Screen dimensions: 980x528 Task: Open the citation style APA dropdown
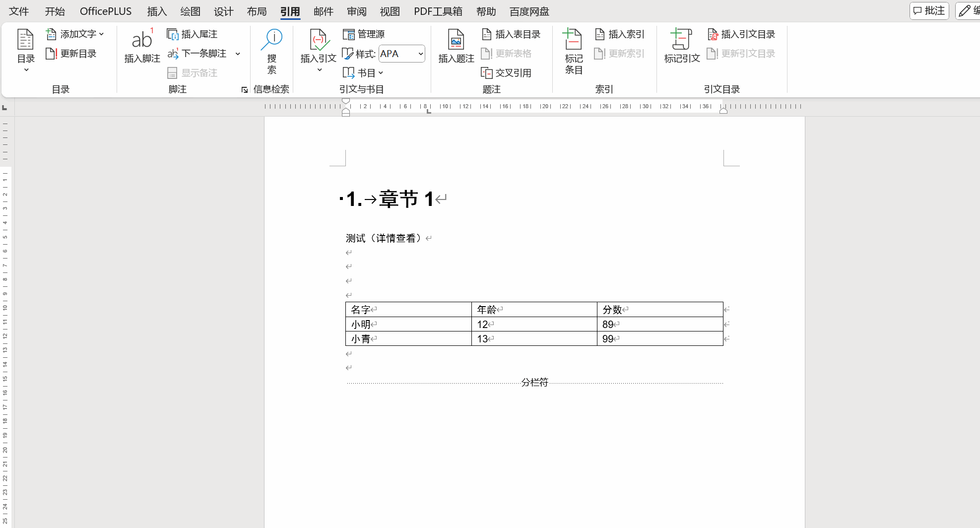(x=420, y=54)
